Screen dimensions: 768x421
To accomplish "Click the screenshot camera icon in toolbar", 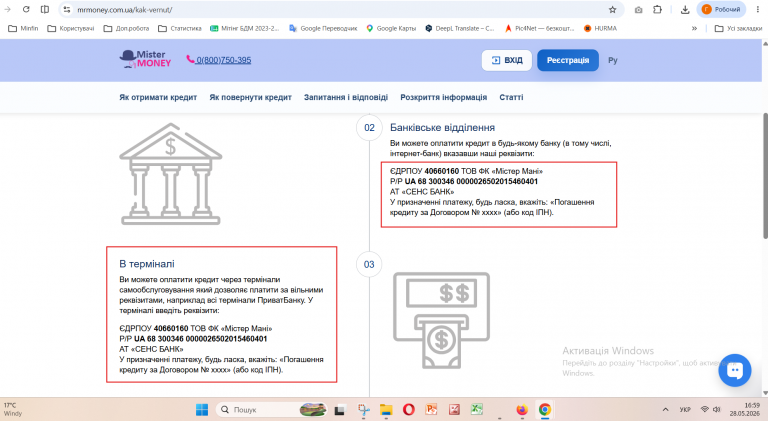I will pos(638,9).
